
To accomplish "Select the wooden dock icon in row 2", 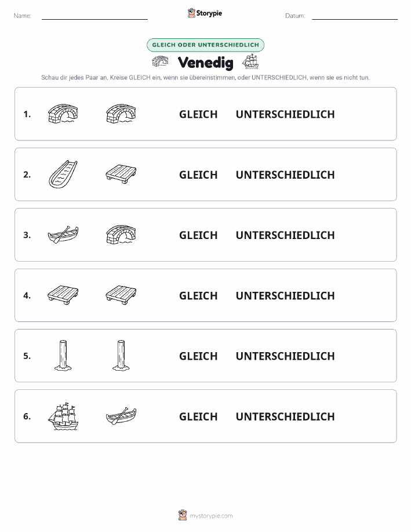I will (121, 174).
